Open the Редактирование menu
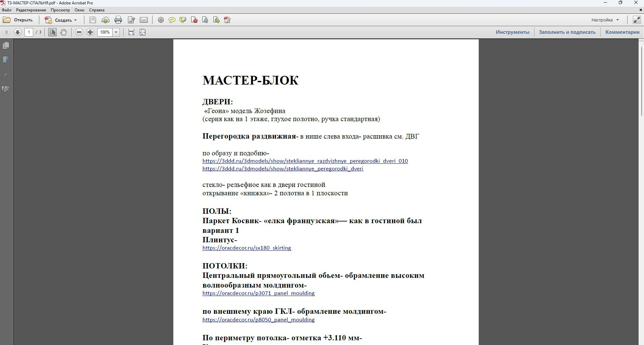Viewport: 644px width, 345px height. 31,10
